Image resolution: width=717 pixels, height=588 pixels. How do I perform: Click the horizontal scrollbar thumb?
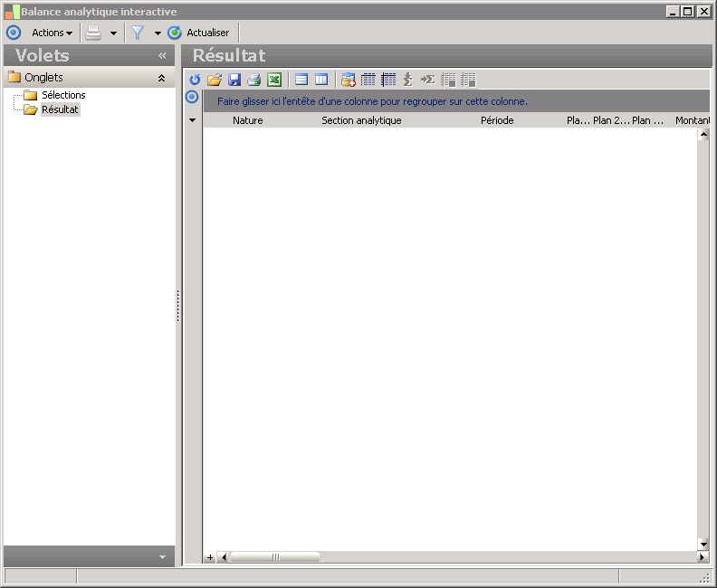(x=275, y=557)
